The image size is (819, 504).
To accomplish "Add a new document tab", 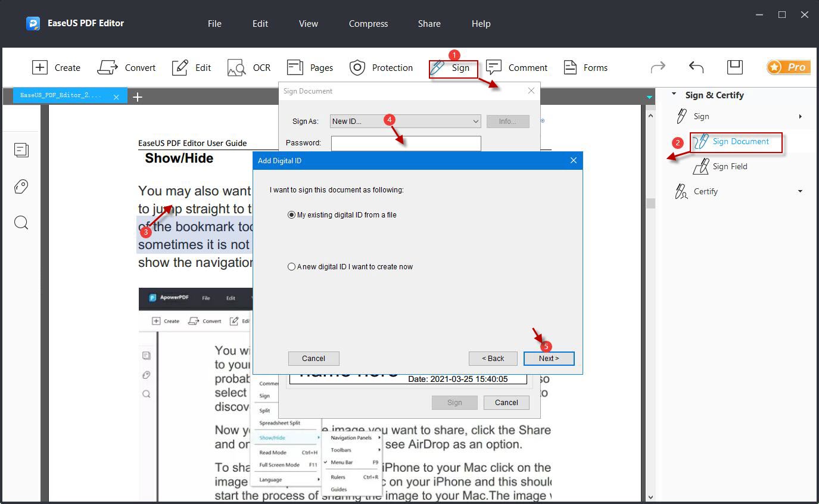I will (138, 97).
